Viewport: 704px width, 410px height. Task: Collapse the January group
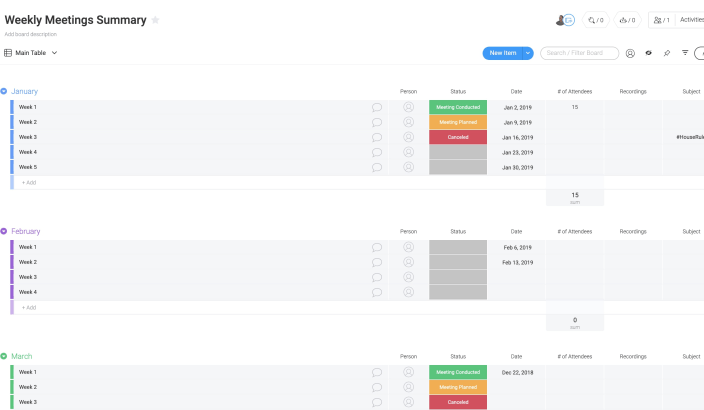(x=4, y=91)
